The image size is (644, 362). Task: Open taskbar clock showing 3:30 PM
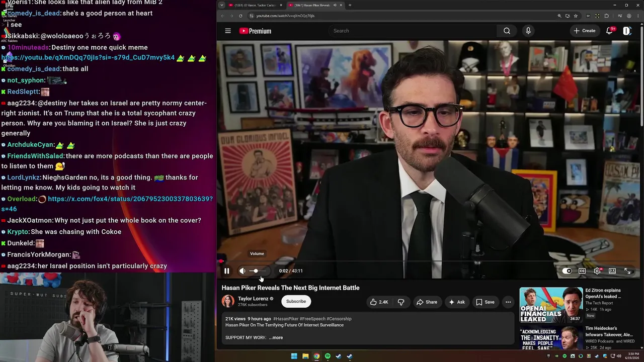coord(633,356)
